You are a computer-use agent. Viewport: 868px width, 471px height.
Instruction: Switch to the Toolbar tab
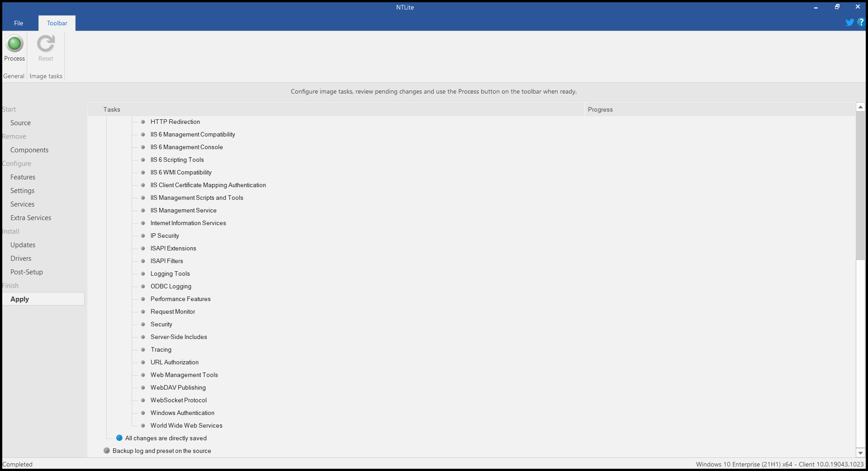point(57,23)
